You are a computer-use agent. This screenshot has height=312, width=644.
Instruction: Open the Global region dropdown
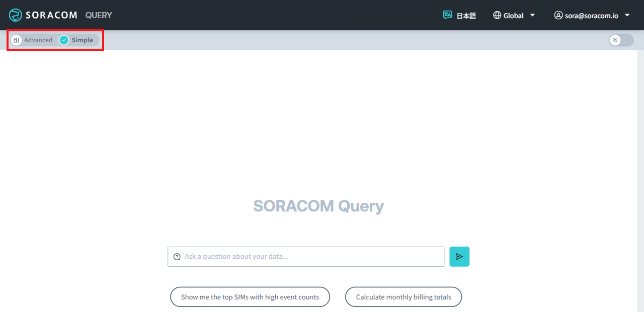(x=514, y=15)
